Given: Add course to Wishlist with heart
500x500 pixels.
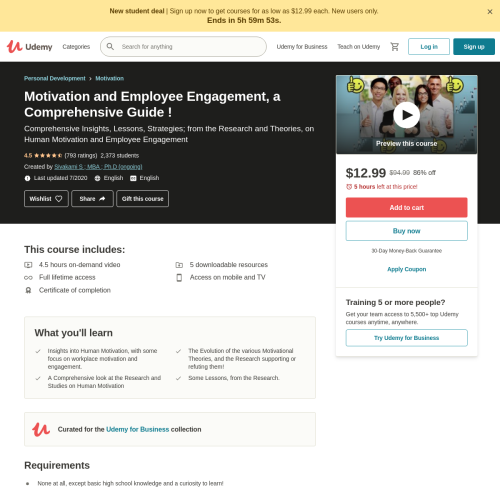Looking at the screenshot, I should 46,199.
